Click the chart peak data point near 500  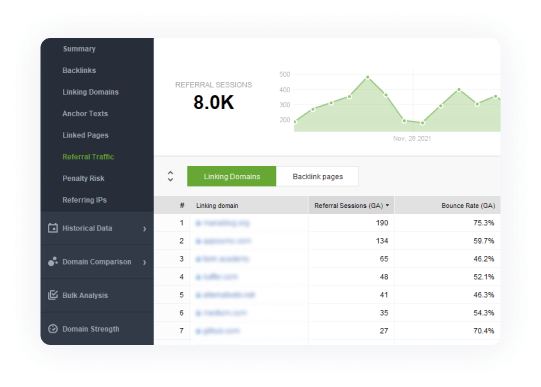368,77
